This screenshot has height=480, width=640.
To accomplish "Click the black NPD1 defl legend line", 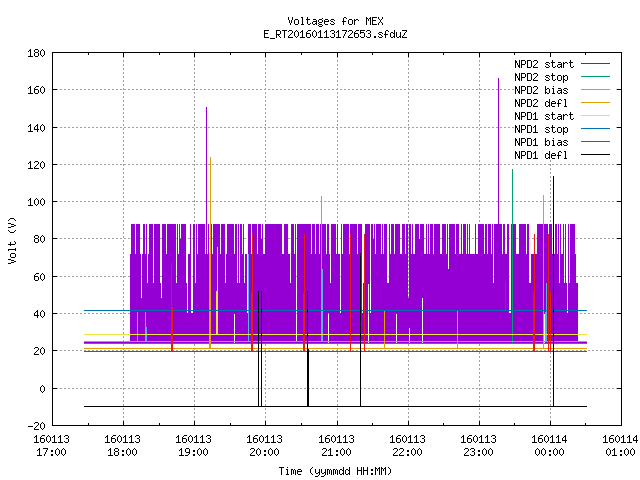I will pos(595,155).
